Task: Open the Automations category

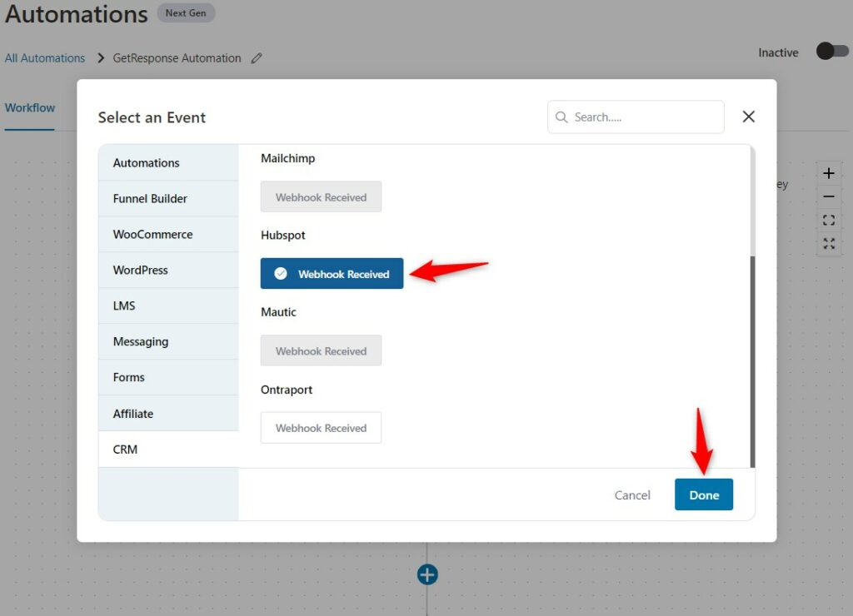Action: click(x=168, y=162)
